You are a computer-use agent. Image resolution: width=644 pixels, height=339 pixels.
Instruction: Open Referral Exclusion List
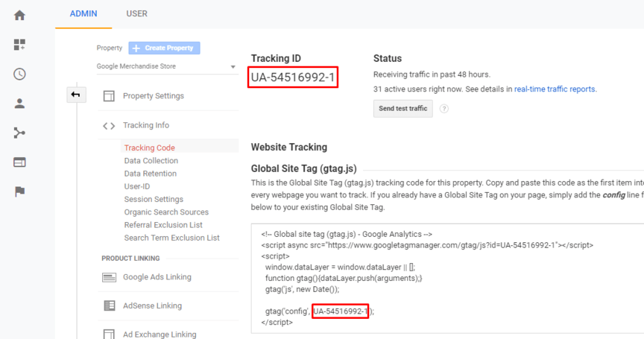[x=163, y=225]
